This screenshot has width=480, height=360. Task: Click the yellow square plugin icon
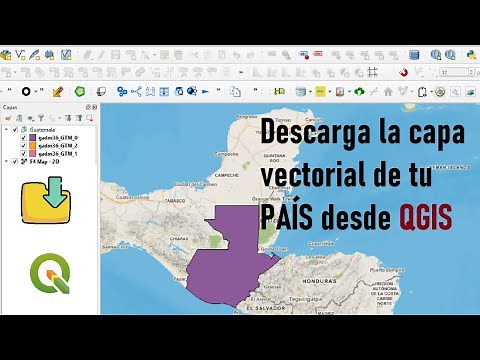click(320, 91)
